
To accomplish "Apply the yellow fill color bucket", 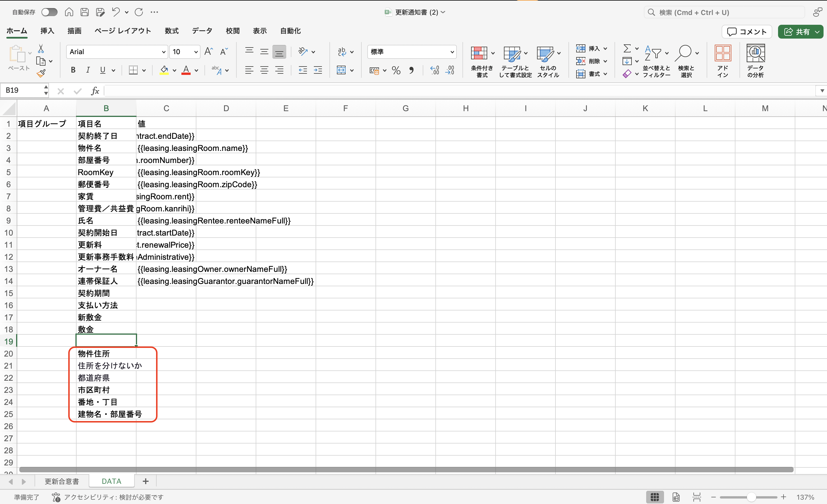I will pos(164,70).
